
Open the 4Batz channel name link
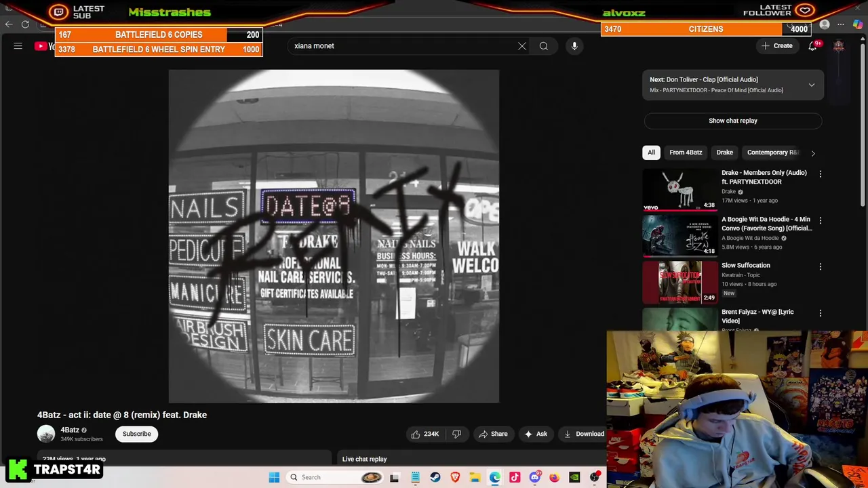tap(70, 430)
